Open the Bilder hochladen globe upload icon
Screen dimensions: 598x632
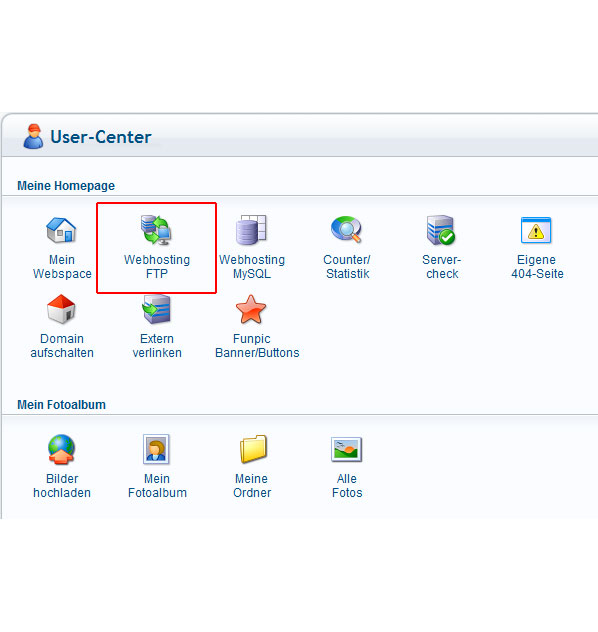(x=61, y=449)
